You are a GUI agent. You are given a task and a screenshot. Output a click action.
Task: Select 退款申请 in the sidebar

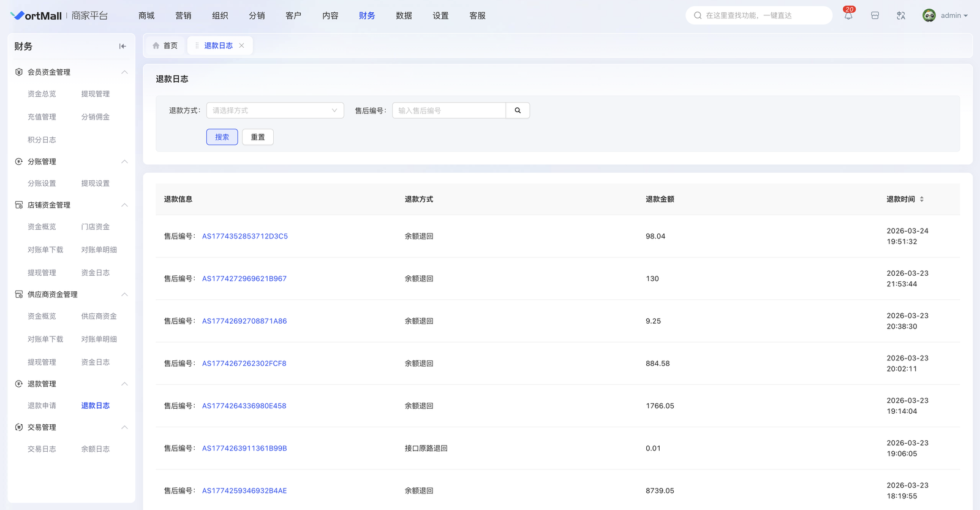pos(42,406)
